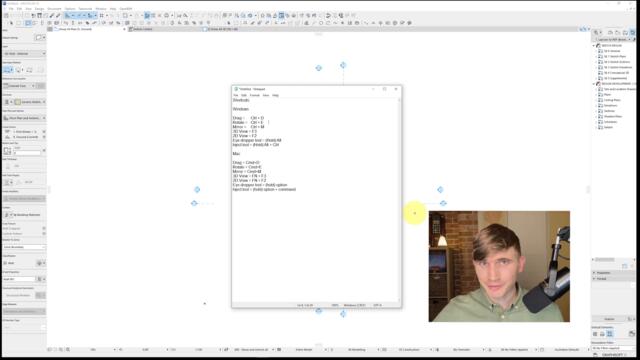Click 'Eye dropper tool = (hold) option' line
The width and height of the screenshot is (640, 360).
pyautogui.click(x=260, y=185)
